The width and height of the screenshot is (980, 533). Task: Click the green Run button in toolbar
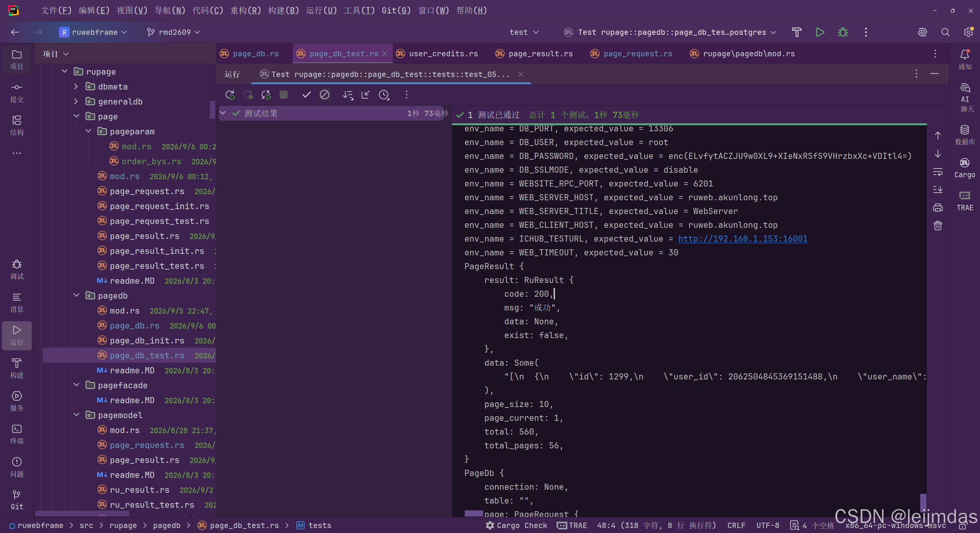(820, 32)
